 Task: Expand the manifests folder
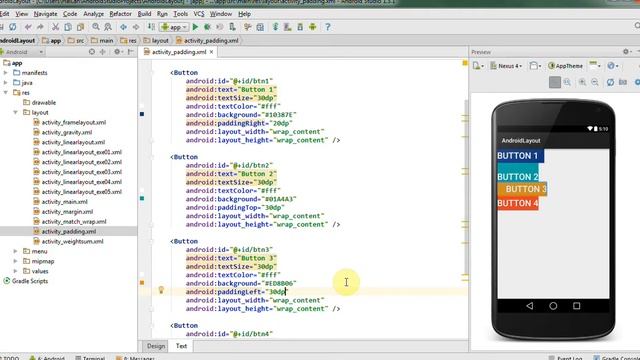coord(6,73)
